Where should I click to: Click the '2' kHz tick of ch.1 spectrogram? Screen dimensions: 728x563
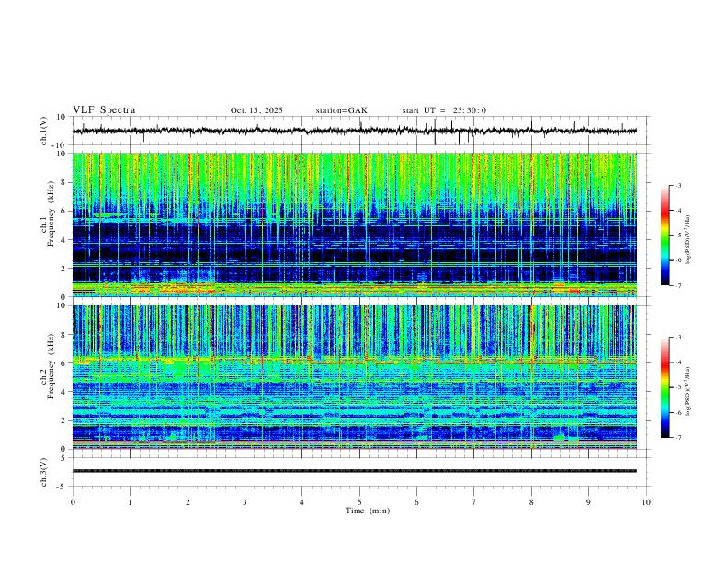63,269
